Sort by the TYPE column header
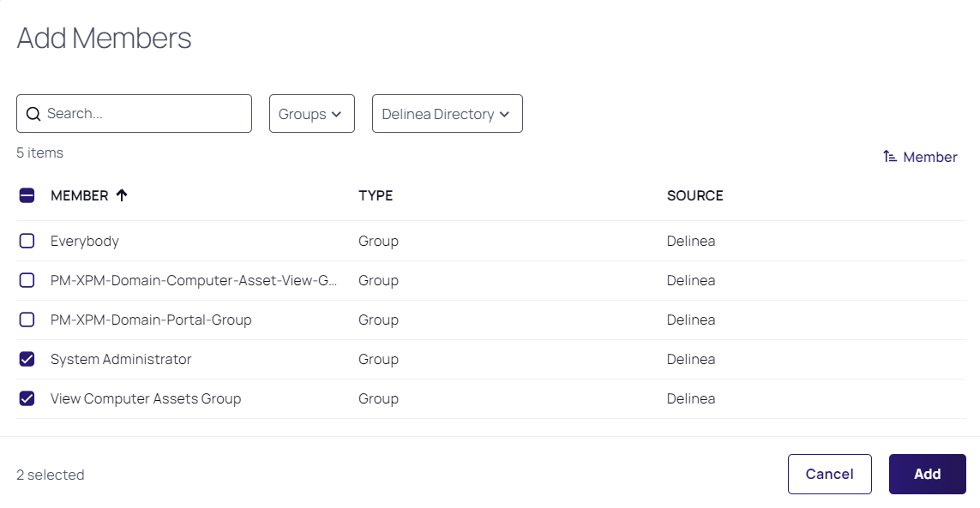The height and width of the screenshot is (508, 980). tap(376, 195)
